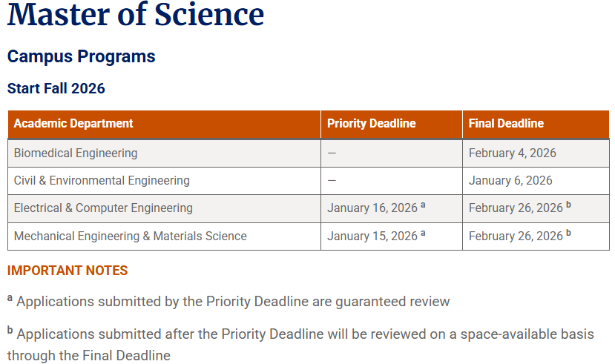Click Electrical & Computer Engineering's February 26 deadline
Image resolution: width=615 pixels, height=364 pixels.
[x=516, y=208]
